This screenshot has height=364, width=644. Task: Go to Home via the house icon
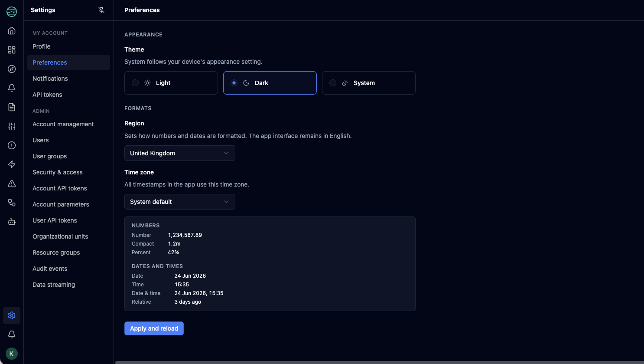12,31
